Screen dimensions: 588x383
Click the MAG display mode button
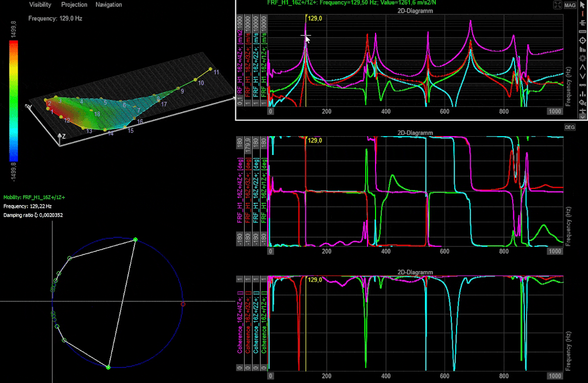[570, 5]
